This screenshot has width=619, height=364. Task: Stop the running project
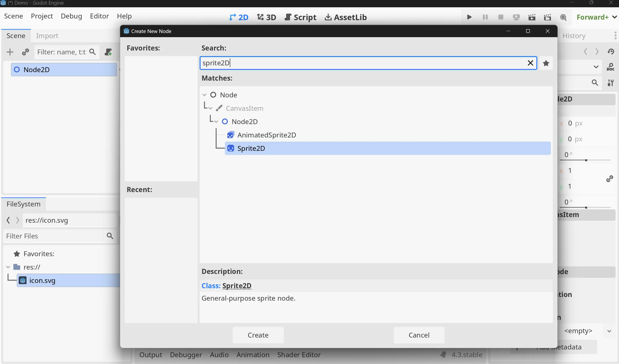point(501,17)
